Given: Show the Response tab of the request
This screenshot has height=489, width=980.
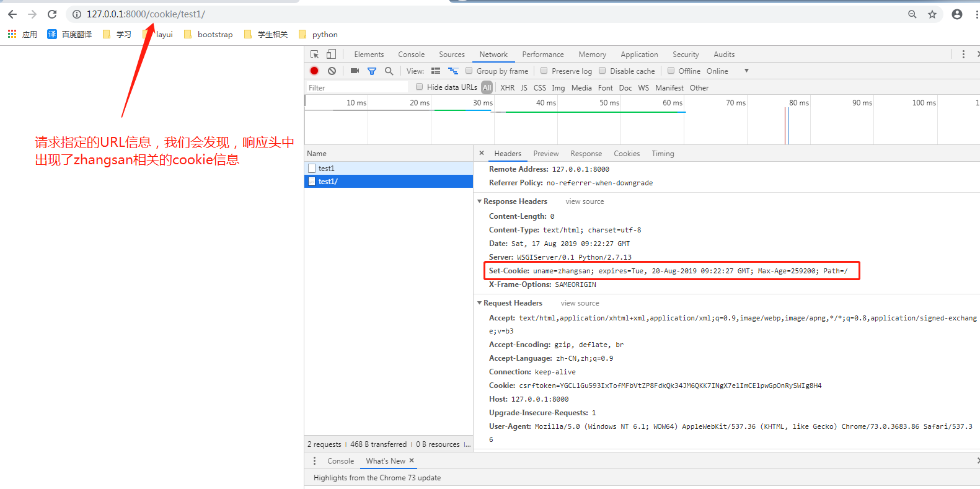Looking at the screenshot, I should pos(586,154).
